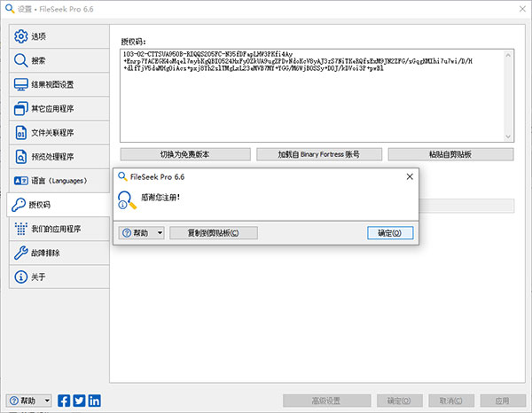
Task: Open the 选项 settings gear icon
Action: pyautogui.click(x=20, y=36)
